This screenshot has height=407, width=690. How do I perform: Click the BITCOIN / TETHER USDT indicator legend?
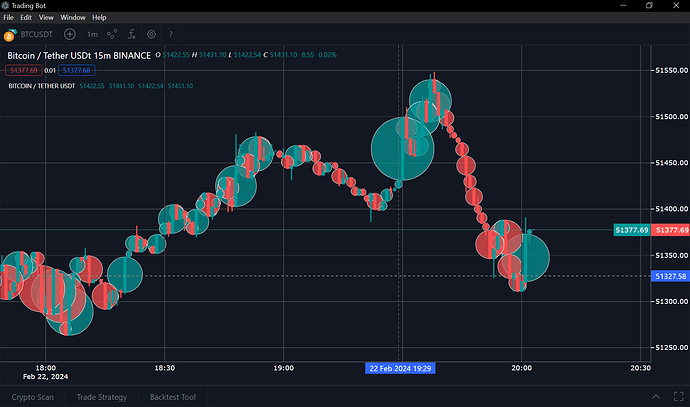(x=42, y=86)
